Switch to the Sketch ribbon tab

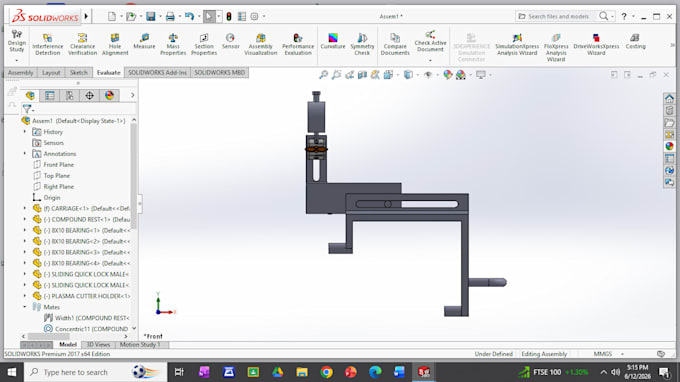(x=78, y=72)
